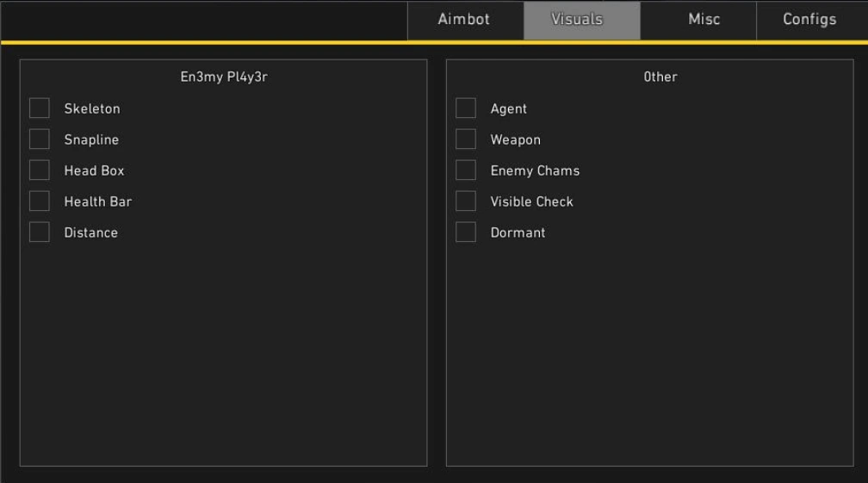
Task: Open the Aimbot tab
Action: tap(465, 20)
